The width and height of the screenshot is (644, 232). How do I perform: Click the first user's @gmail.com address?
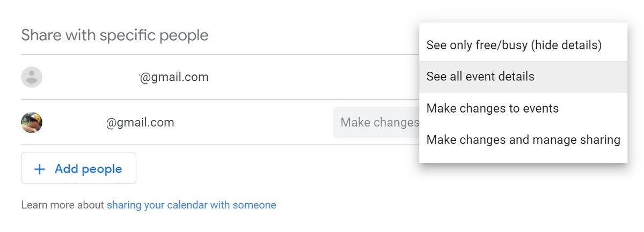pyautogui.click(x=174, y=77)
